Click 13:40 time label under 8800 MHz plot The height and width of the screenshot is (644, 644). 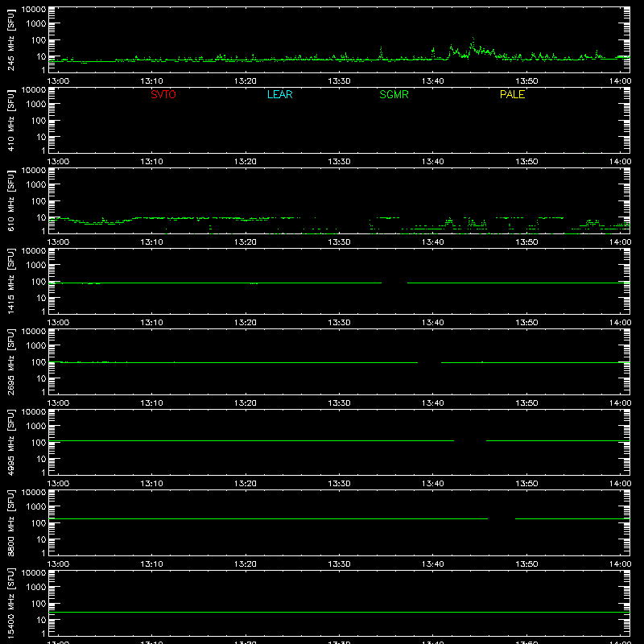(432, 564)
